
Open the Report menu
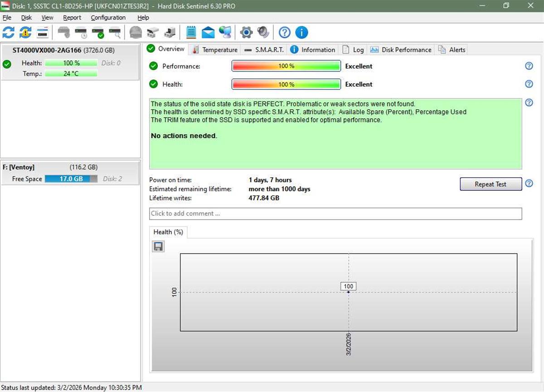point(72,18)
